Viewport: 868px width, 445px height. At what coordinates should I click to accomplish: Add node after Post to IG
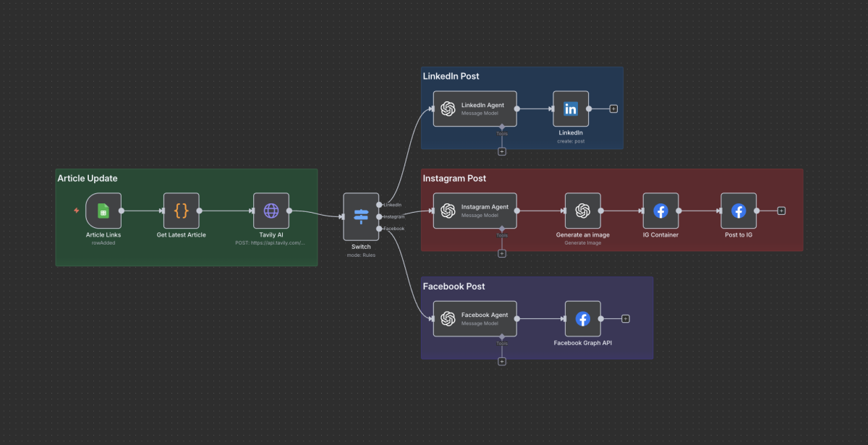tap(781, 211)
